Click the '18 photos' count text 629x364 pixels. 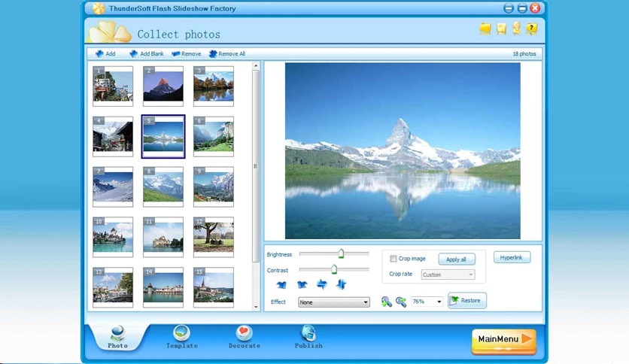[x=524, y=53]
